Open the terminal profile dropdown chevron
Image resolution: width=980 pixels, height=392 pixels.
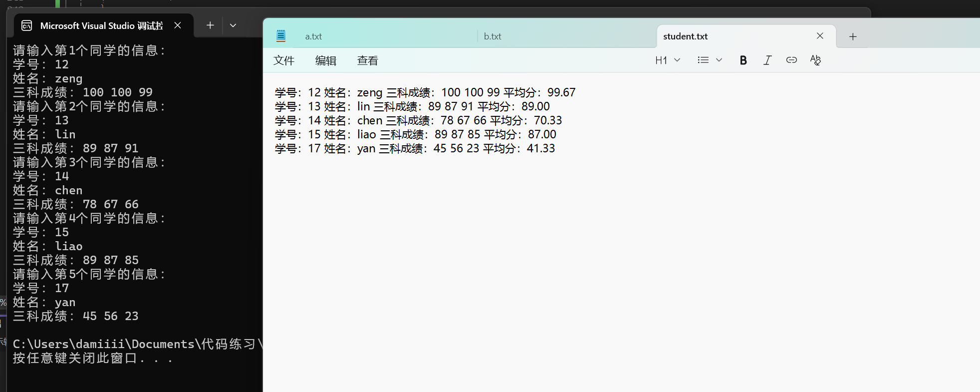[233, 25]
